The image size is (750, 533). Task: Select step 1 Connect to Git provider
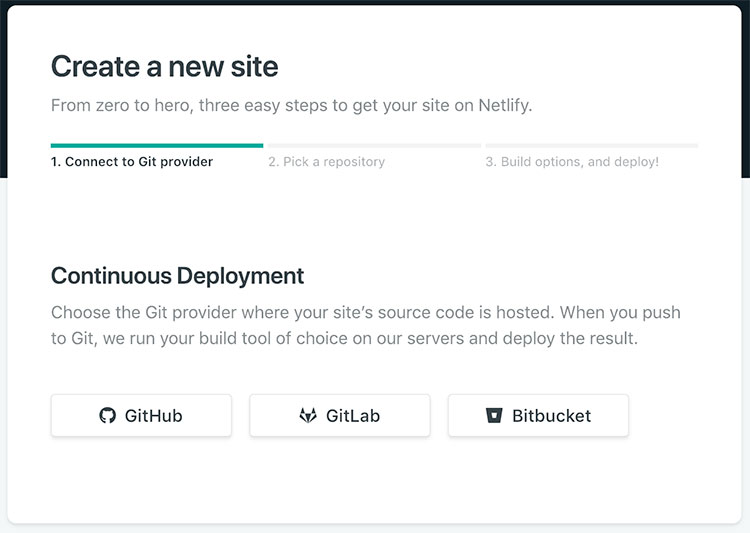pyautogui.click(x=132, y=162)
